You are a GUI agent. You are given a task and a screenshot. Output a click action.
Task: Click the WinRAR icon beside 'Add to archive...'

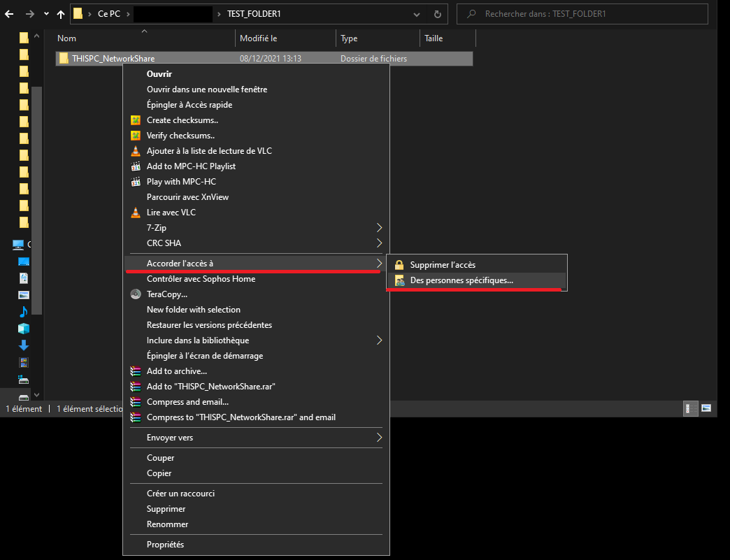click(x=136, y=371)
